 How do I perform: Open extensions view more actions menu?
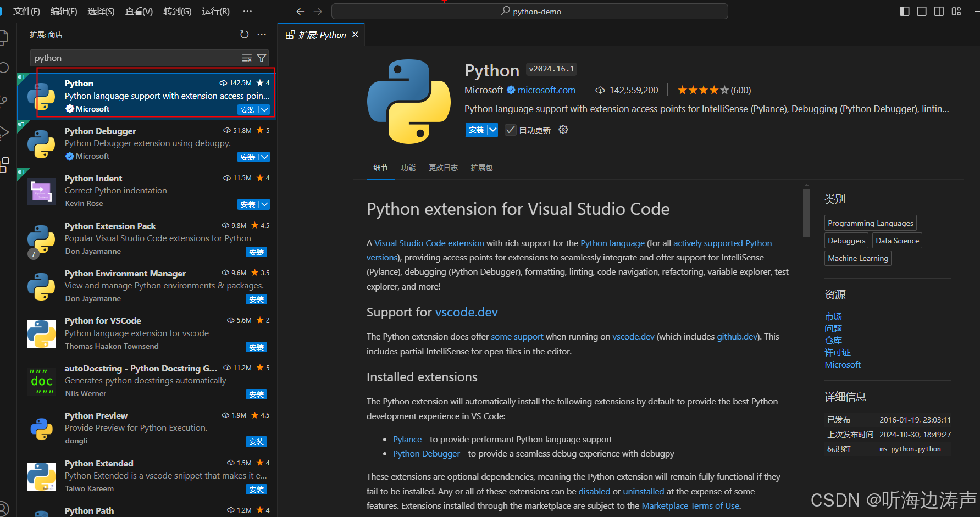point(262,35)
